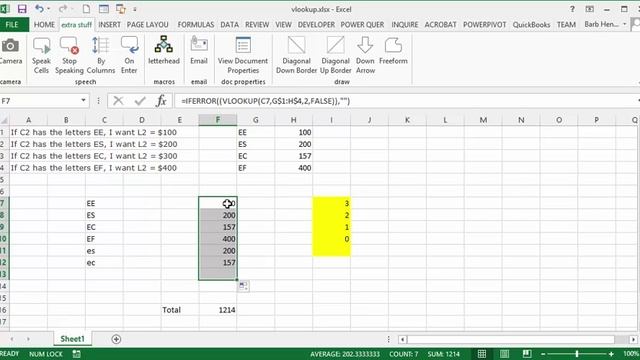Open the DEVELOPER ribbon tab

[316, 24]
